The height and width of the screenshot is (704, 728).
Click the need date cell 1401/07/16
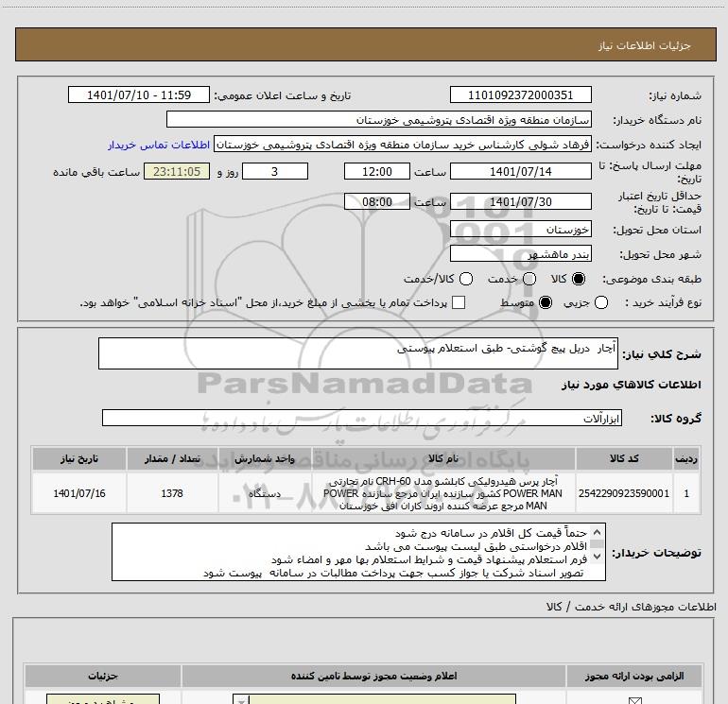tap(79, 493)
